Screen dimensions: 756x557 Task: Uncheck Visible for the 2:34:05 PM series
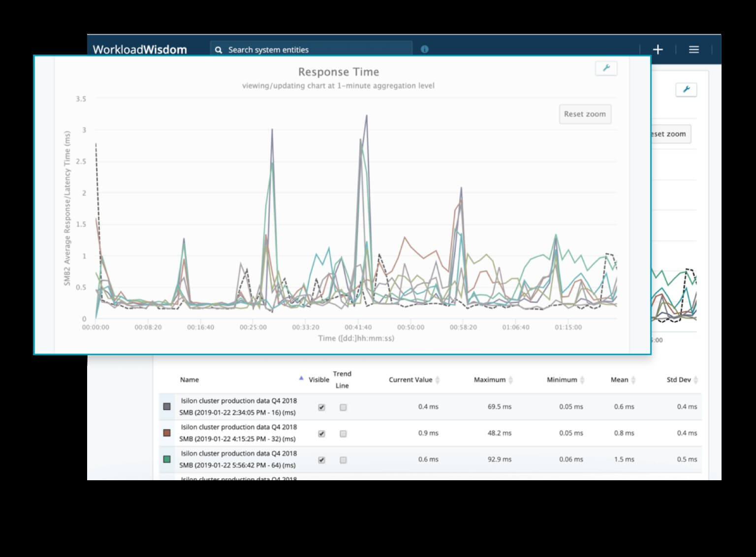point(321,407)
